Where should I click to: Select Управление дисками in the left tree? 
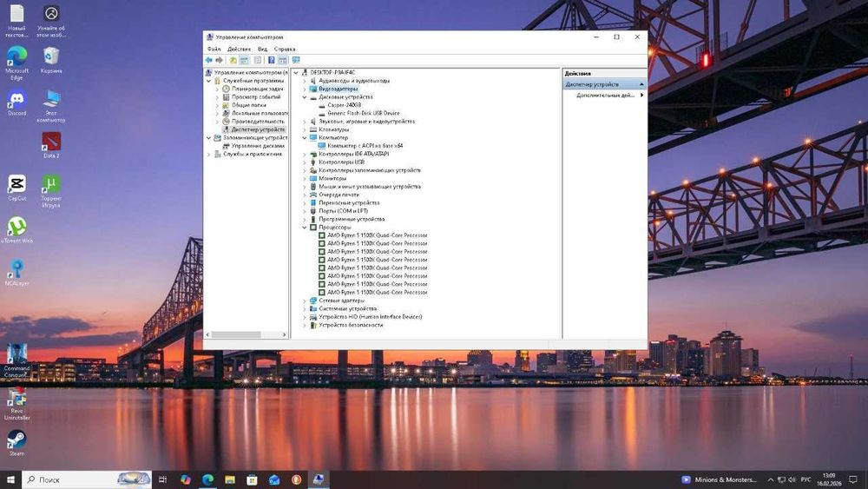pyautogui.click(x=257, y=146)
